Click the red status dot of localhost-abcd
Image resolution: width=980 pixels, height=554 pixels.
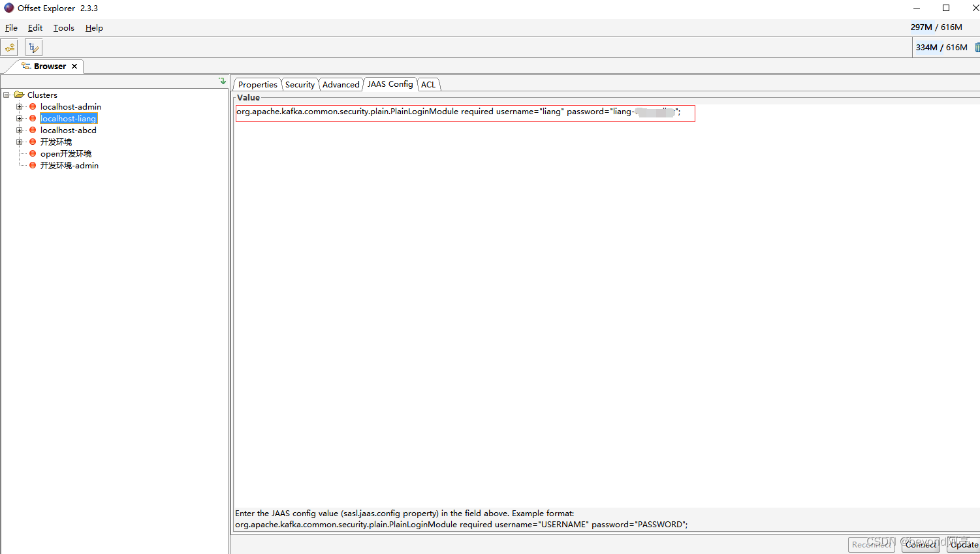coord(33,130)
